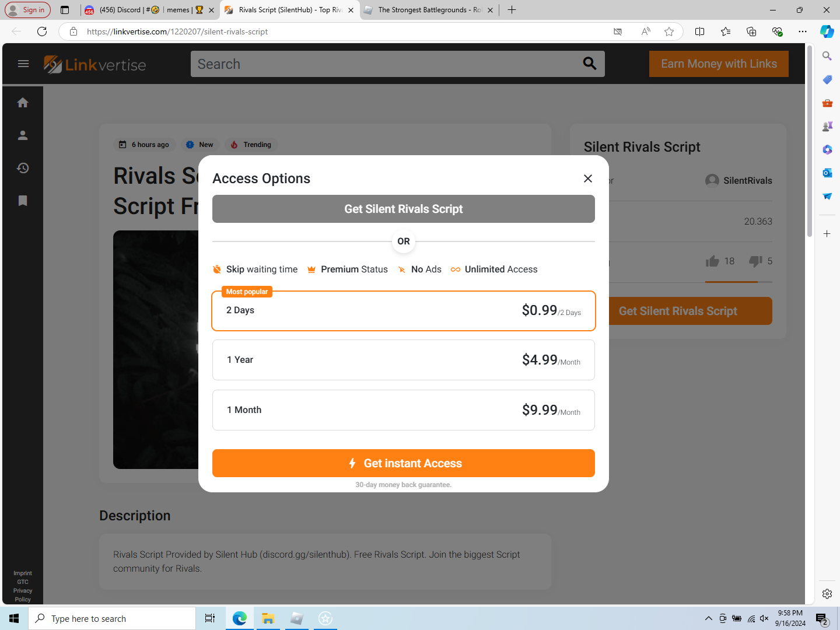Click Get instant Access button

(404, 463)
